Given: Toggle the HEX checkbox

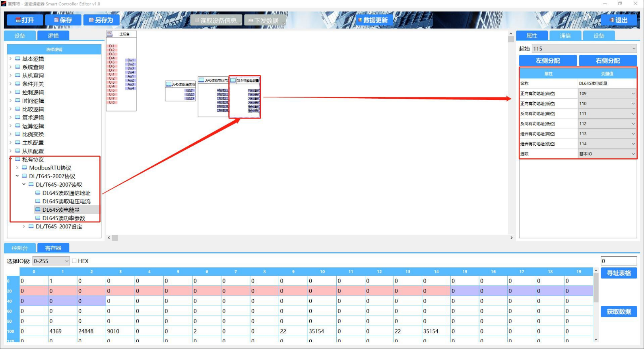Looking at the screenshot, I should (74, 261).
